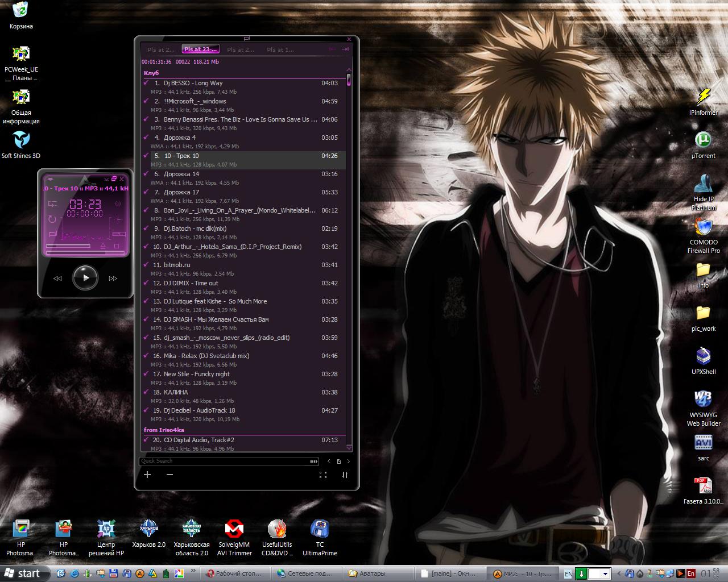Open Hide IP Platinum desktop icon

point(704,192)
